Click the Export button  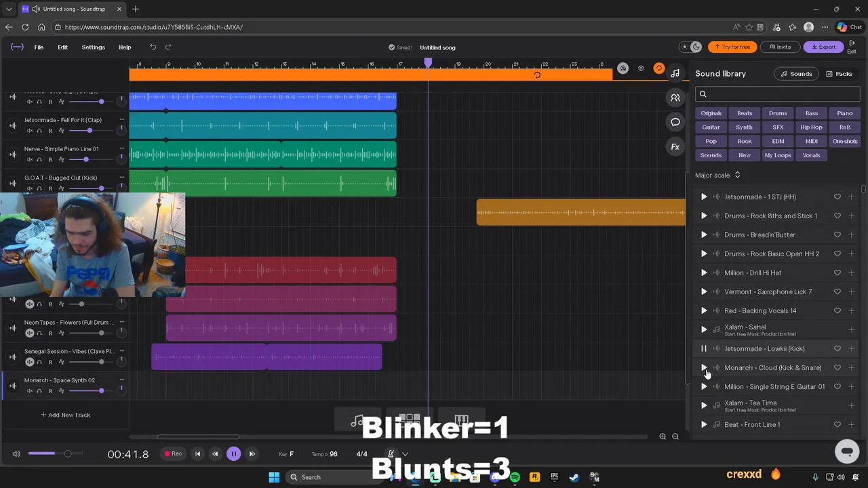[x=824, y=47]
